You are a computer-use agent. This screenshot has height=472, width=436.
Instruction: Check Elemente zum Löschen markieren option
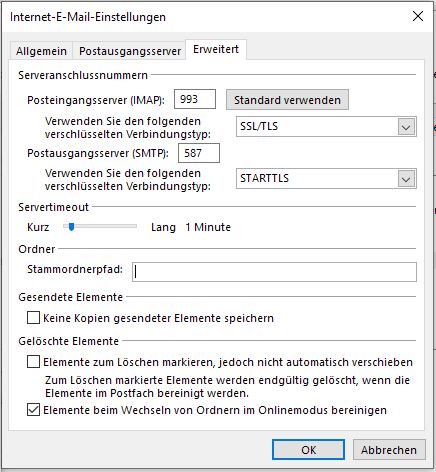point(33,362)
